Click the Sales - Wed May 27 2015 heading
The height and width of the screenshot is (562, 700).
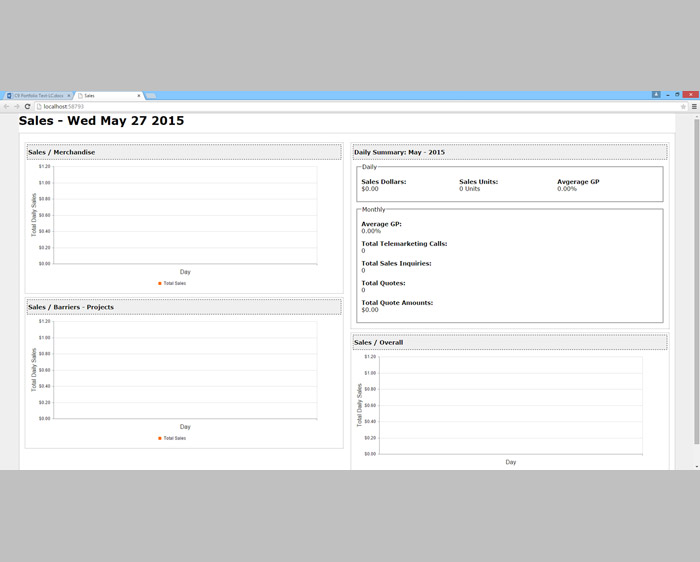[x=101, y=121]
